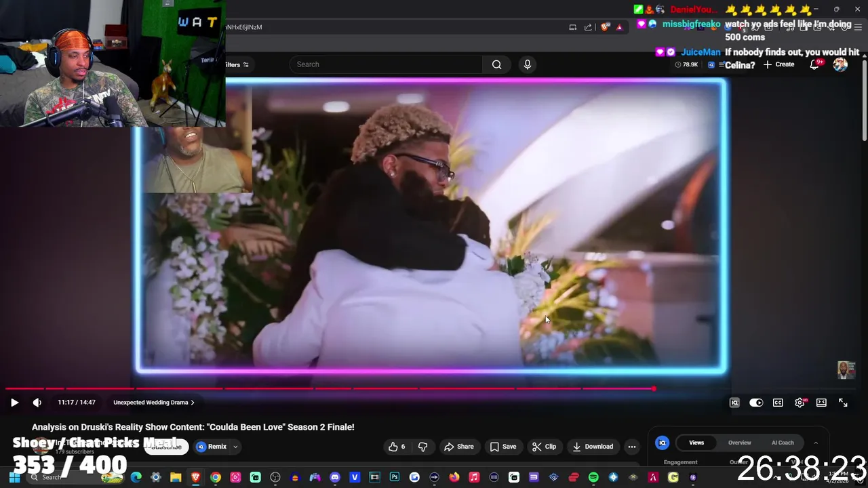This screenshot has width=868, height=488.
Task: Open the YouTube notifications bell
Action: tap(814, 64)
